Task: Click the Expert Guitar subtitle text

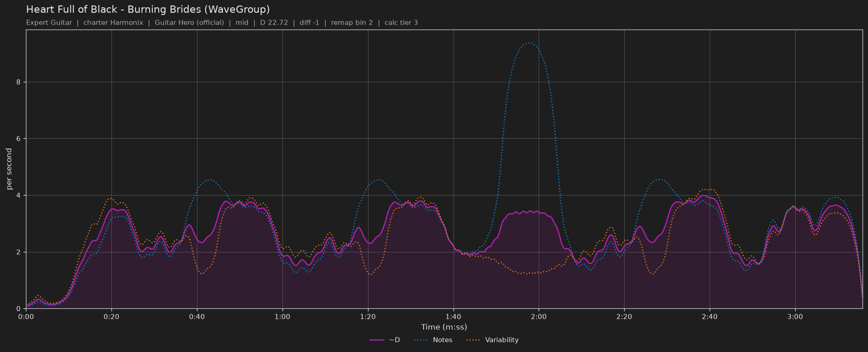Action: [49, 22]
